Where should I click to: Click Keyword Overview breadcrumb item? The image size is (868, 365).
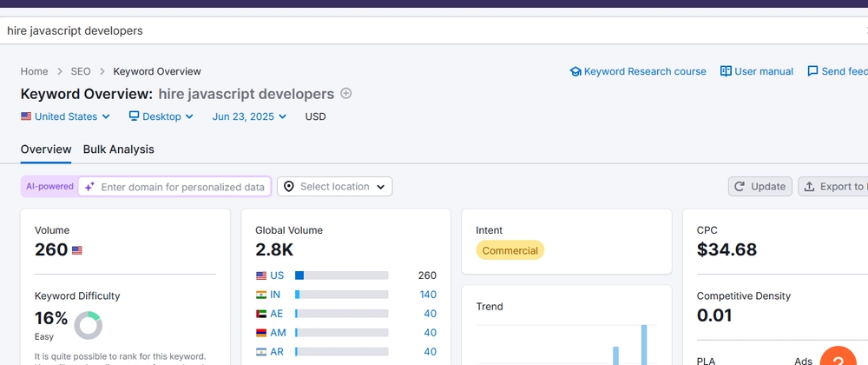tap(157, 71)
